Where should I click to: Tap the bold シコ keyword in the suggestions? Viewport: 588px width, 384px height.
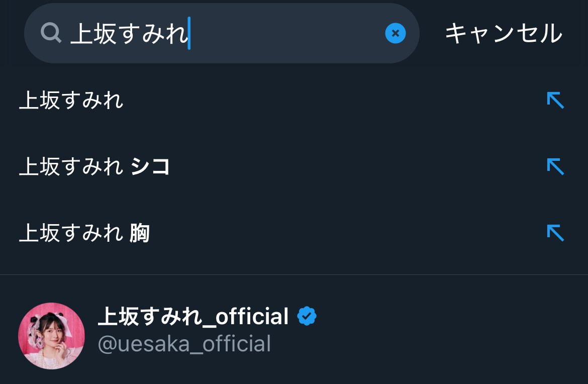click(x=150, y=166)
